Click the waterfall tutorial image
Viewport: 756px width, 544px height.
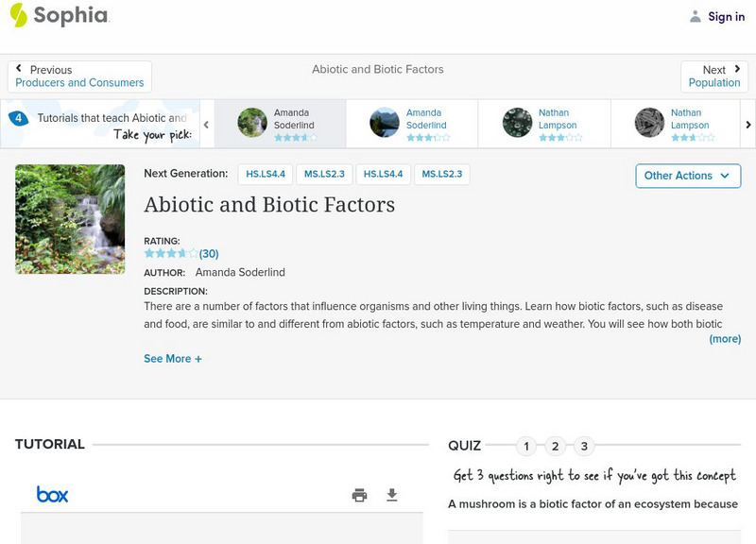[x=70, y=219]
